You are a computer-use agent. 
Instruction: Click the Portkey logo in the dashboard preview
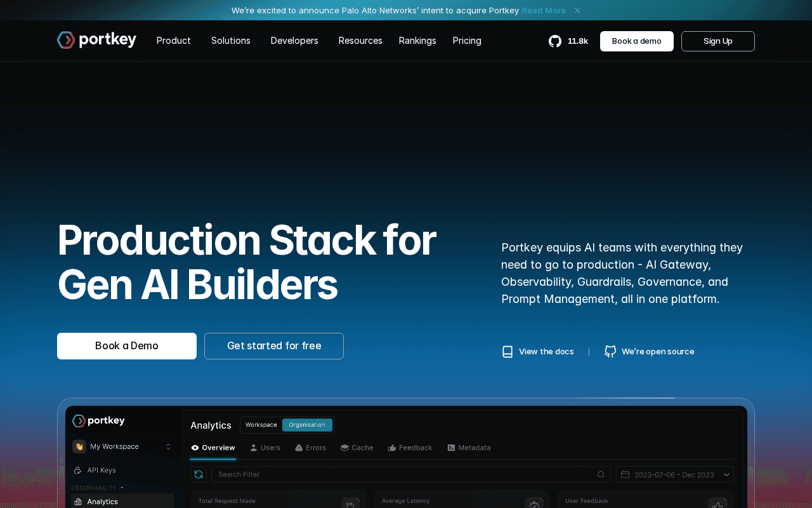(98, 421)
